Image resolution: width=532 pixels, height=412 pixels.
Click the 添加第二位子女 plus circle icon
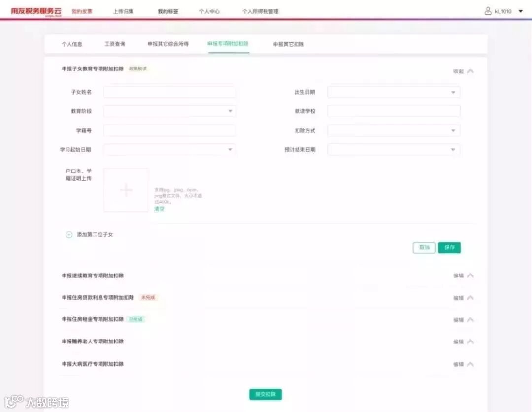[69, 234]
